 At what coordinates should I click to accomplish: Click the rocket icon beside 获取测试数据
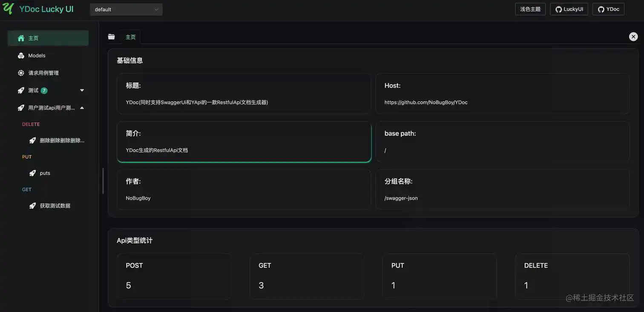32,206
